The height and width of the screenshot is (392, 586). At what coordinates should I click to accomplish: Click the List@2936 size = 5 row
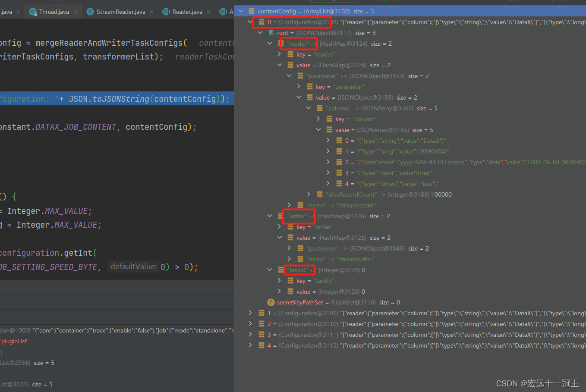(27, 363)
